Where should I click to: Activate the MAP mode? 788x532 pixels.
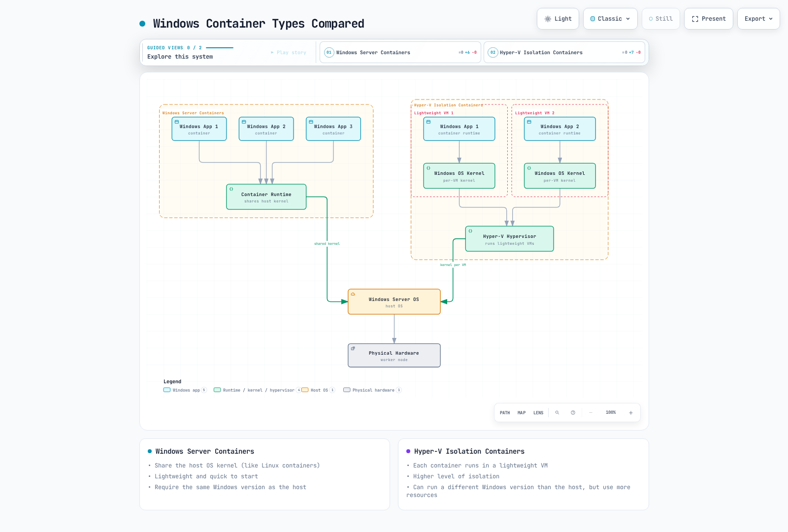522,413
